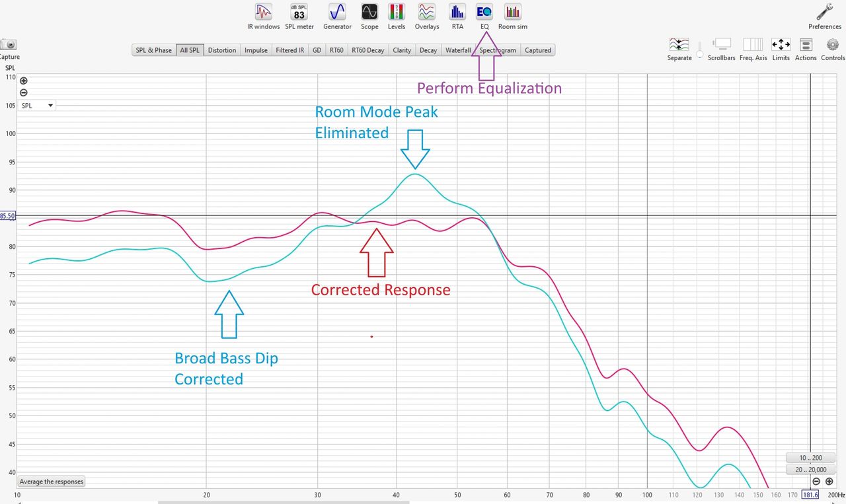Open the EQ window

[484, 17]
